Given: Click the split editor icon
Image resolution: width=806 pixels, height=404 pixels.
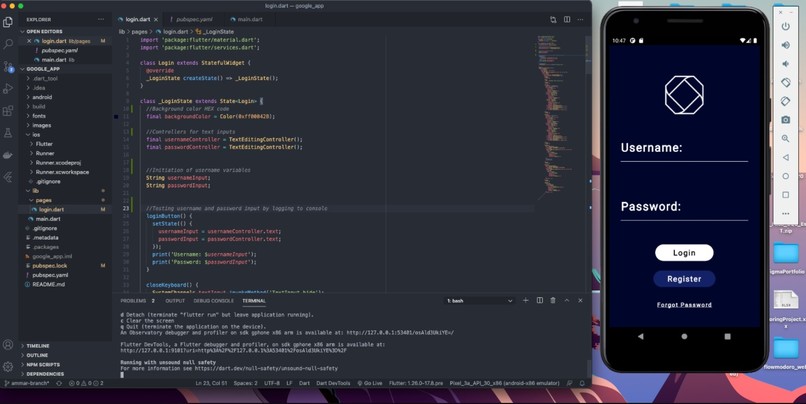Looking at the screenshot, I should click(567, 20).
